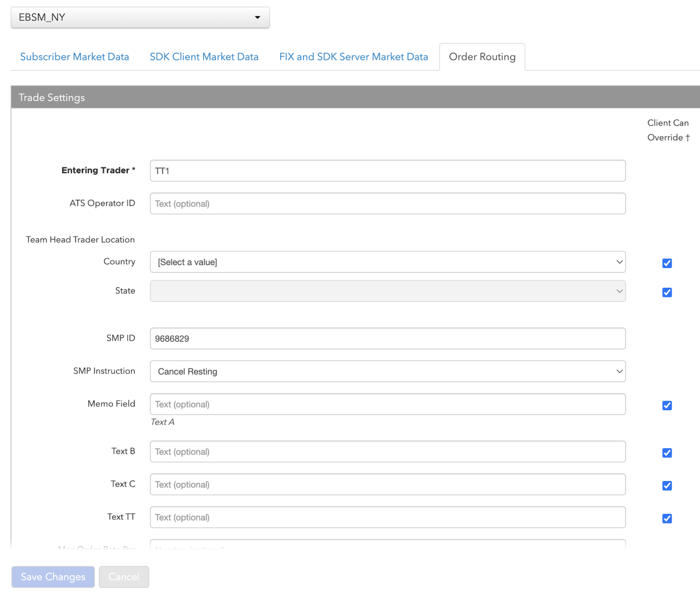Image resolution: width=700 pixels, height=593 pixels.
Task: Go to FIX and SDK Server Market Data tab
Action: pos(353,57)
